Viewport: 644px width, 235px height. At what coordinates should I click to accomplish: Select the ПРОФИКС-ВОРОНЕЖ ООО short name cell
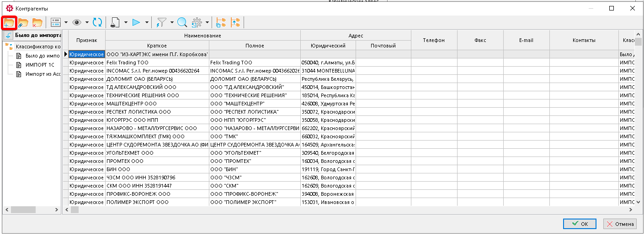[157, 194]
